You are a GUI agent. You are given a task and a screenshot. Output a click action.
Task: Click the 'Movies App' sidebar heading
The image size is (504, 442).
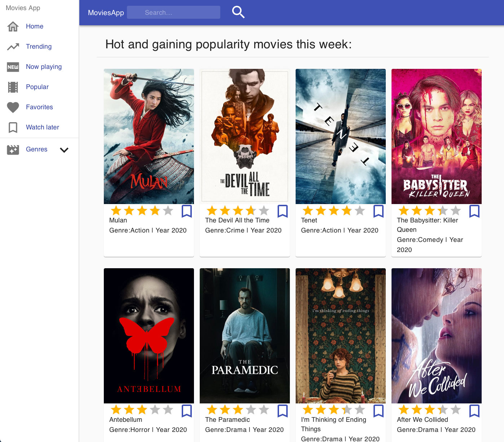23,8
